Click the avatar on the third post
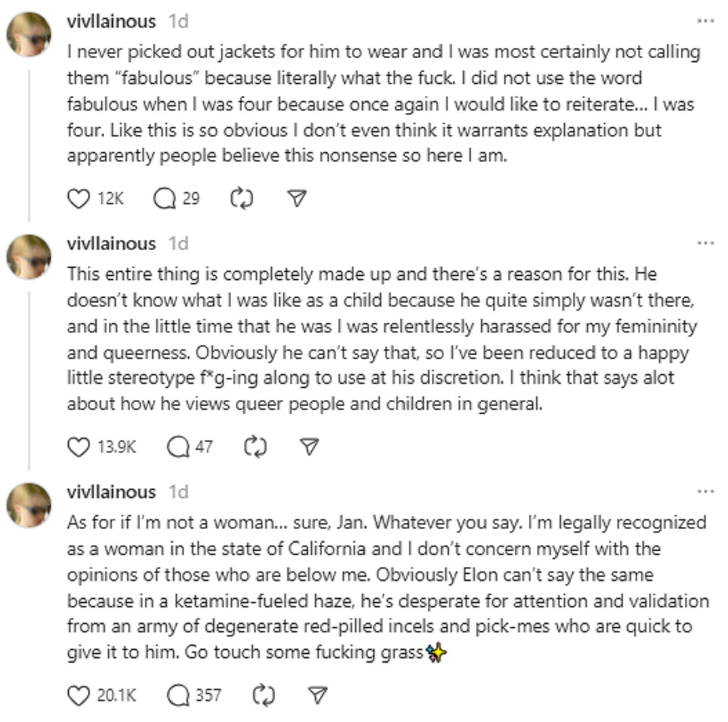This screenshot has height=722, width=728. (x=29, y=505)
